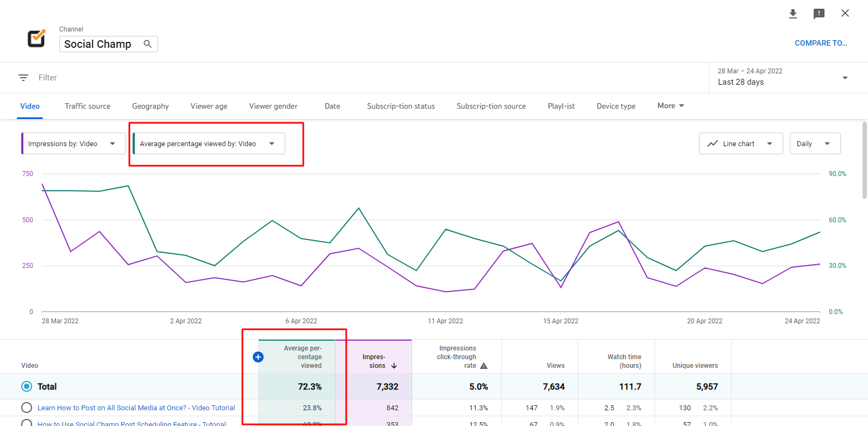This screenshot has height=426, width=868.
Task: Switch to Geography tab
Action: (x=151, y=106)
